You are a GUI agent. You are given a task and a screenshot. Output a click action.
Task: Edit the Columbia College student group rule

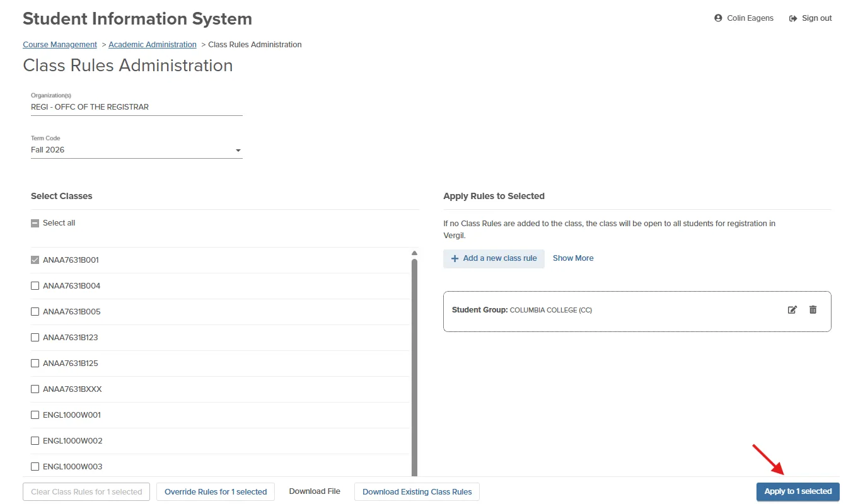[x=792, y=310]
